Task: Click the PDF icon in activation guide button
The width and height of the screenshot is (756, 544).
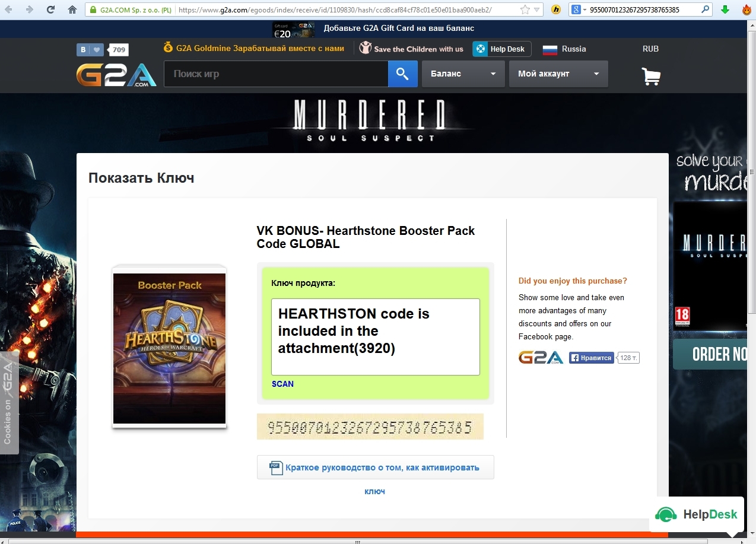Action: coord(276,467)
